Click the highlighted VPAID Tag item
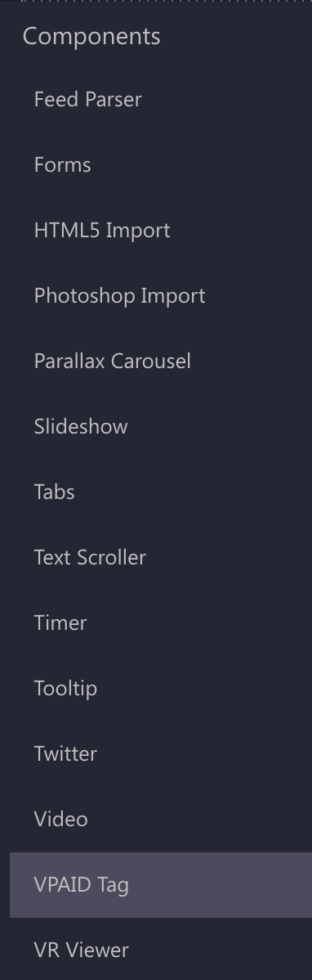 click(x=161, y=885)
